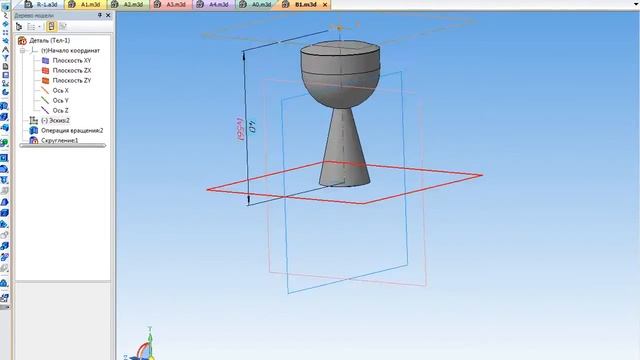The width and height of the screenshot is (640, 360).
Task: Switch to the A1.m3d tab
Action: point(85,4)
